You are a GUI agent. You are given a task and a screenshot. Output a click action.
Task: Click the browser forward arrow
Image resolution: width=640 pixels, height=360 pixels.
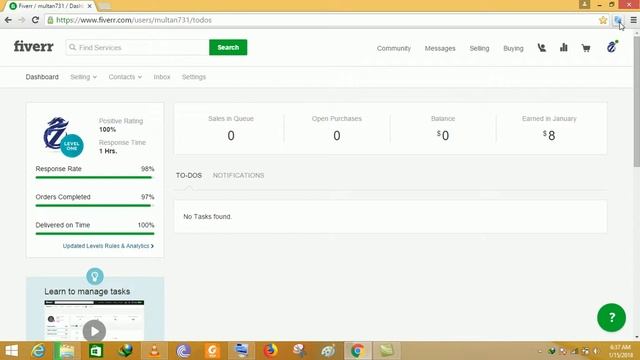pyautogui.click(x=21, y=20)
